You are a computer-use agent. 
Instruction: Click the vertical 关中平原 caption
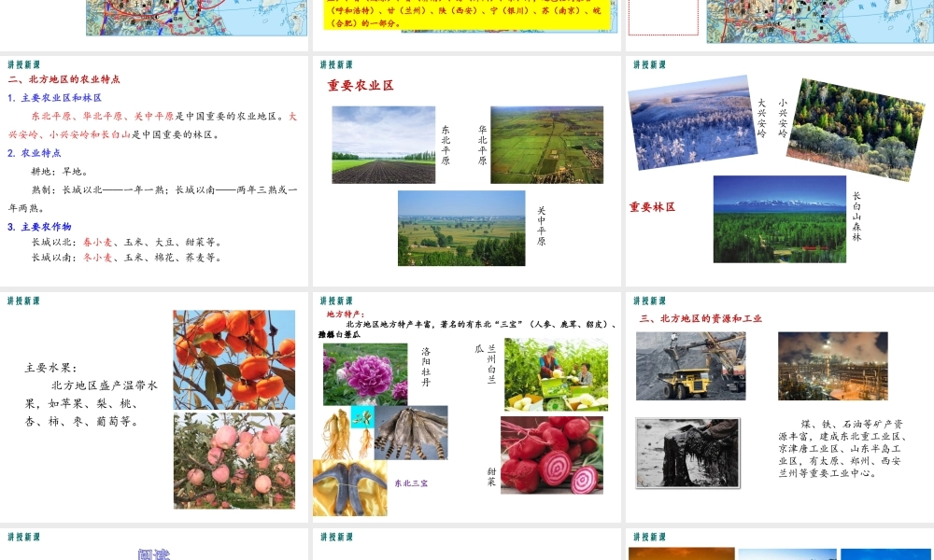coord(542,226)
